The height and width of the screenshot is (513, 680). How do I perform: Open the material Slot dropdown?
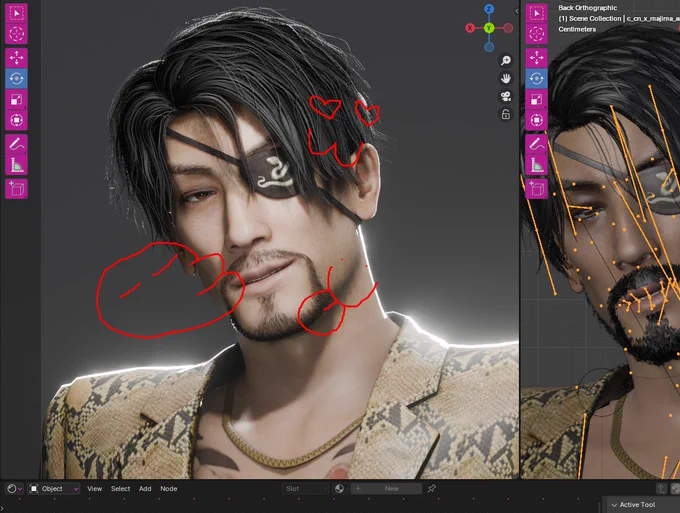pyautogui.click(x=305, y=489)
